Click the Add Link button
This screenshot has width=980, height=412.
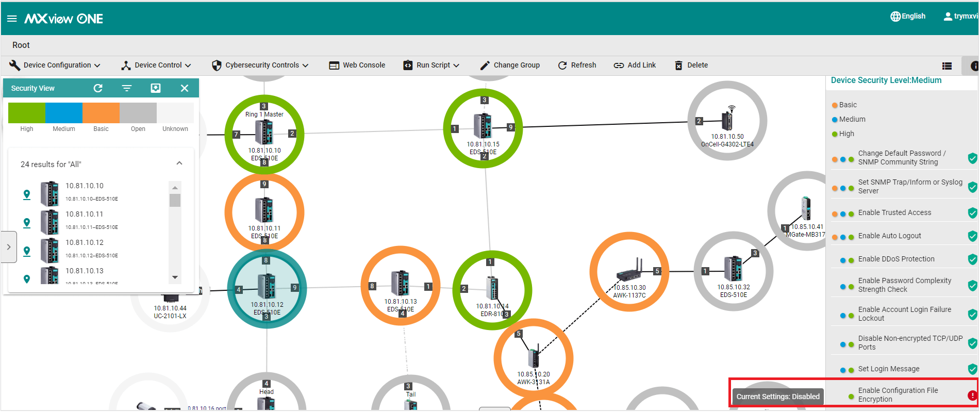[x=635, y=65]
